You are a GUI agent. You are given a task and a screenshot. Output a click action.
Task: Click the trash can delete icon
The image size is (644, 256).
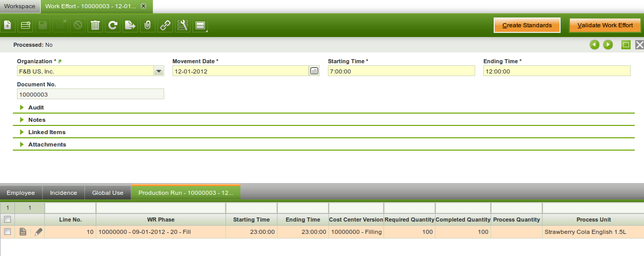(95, 25)
